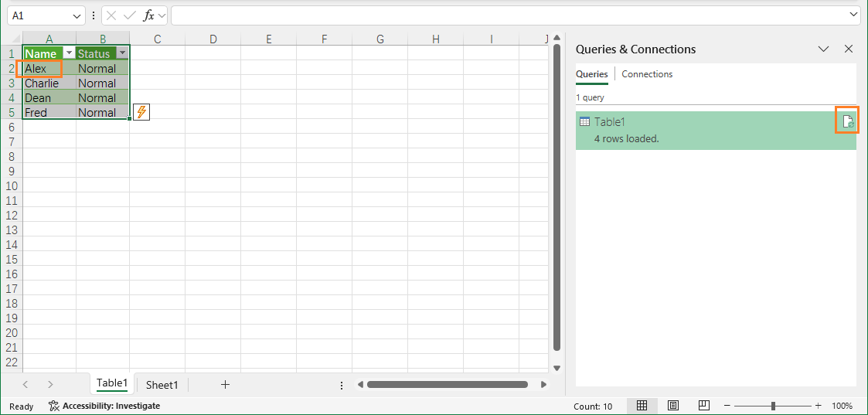Screen dimensions: 868x415
Task: Expand the Name Box dropdown
Action: point(77,15)
